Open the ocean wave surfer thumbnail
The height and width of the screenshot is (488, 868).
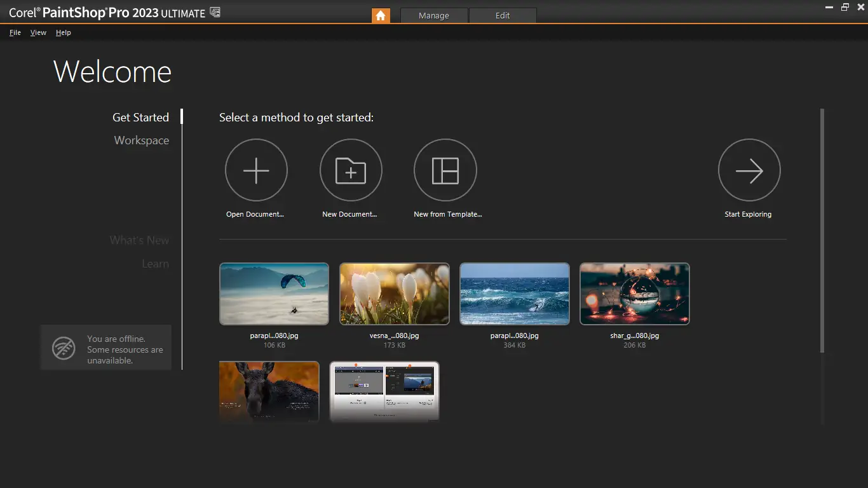point(515,294)
